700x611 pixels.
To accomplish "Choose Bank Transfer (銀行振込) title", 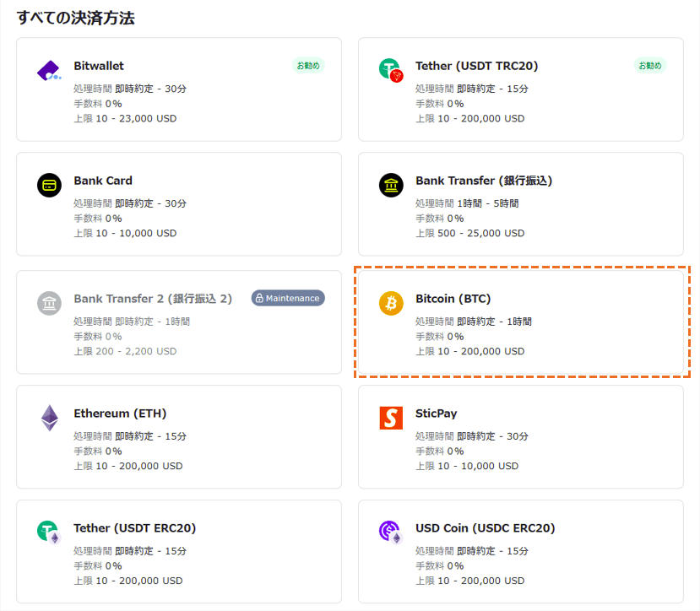I will click(x=484, y=181).
